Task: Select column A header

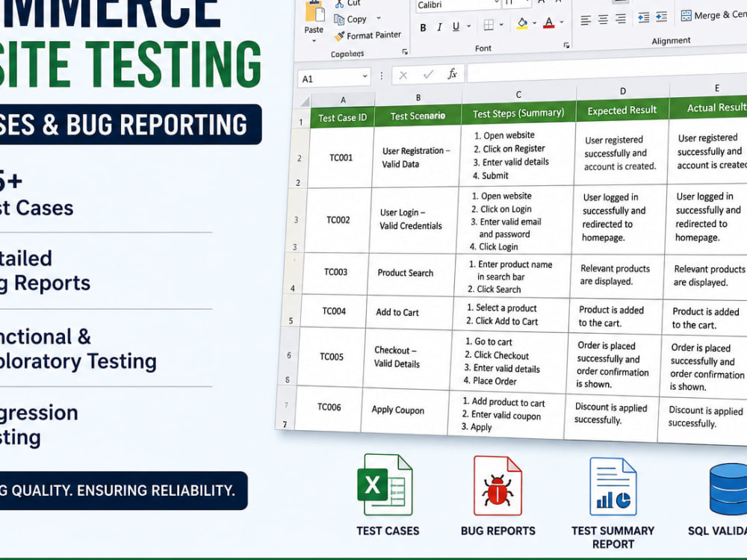Action: click(343, 100)
